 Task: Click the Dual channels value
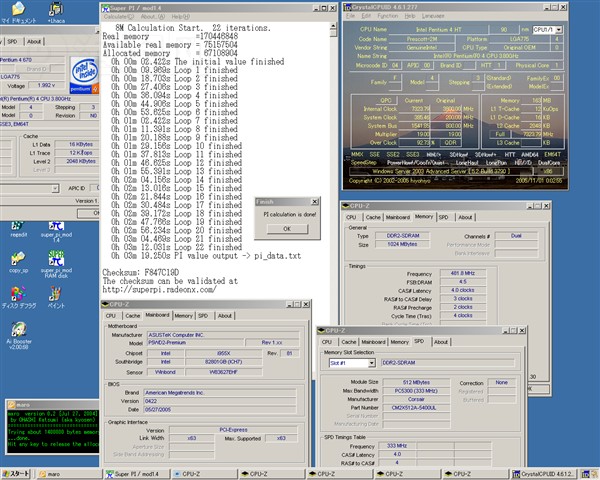pyautogui.click(x=516, y=236)
